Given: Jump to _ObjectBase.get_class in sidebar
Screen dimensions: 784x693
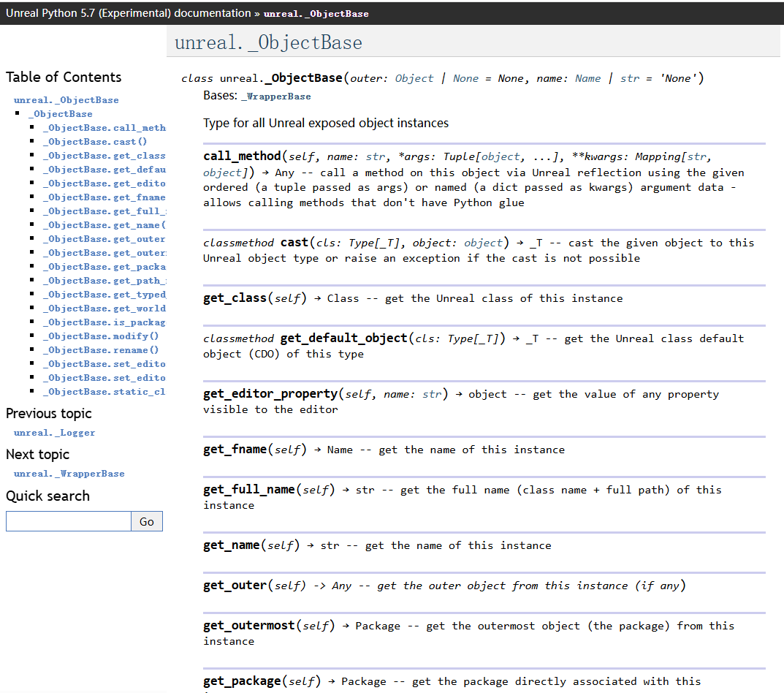Looking at the screenshot, I should point(104,156).
